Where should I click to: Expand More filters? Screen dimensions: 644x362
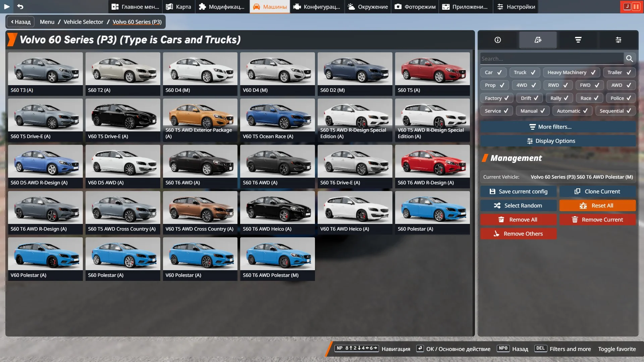558,127
